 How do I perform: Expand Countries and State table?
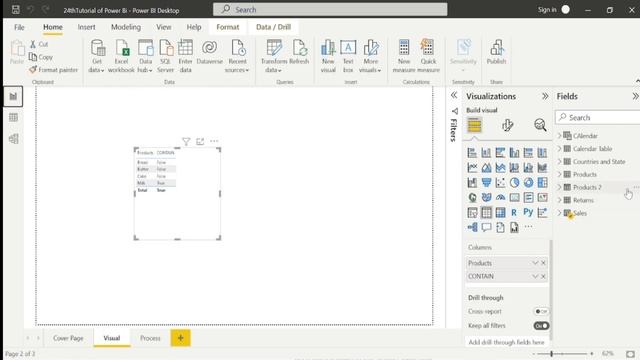[x=560, y=162]
